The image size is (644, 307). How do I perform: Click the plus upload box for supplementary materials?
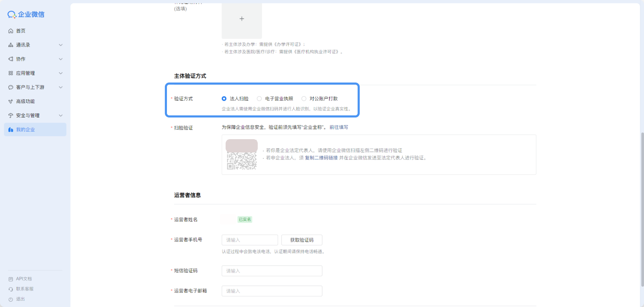(242, 19)
